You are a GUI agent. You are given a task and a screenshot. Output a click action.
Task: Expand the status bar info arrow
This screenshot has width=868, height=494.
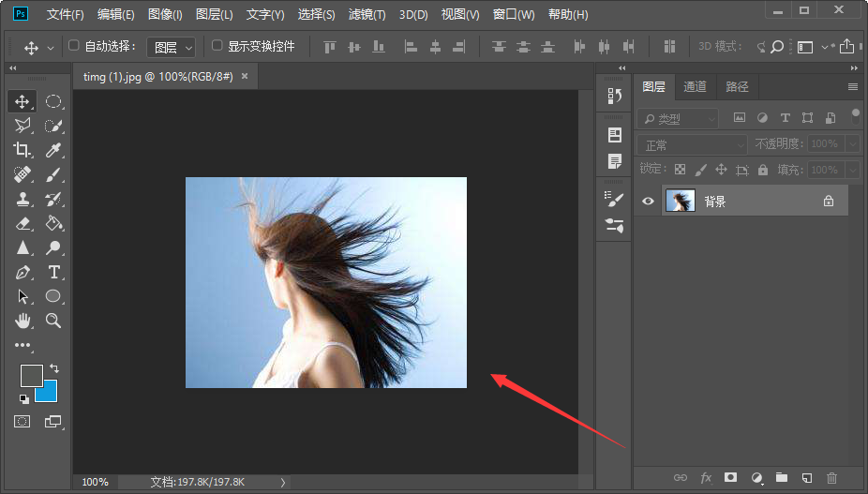[283, 483]
